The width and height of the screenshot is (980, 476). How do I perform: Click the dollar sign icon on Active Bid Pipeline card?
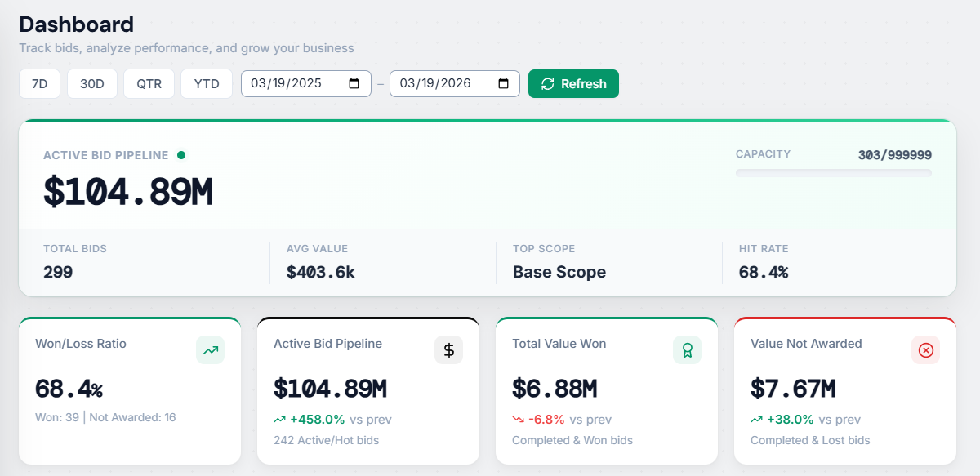[x=448, y=350]
